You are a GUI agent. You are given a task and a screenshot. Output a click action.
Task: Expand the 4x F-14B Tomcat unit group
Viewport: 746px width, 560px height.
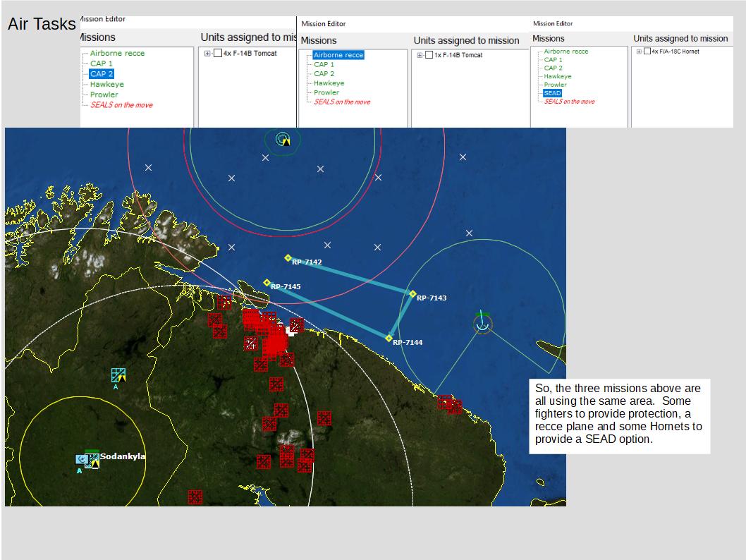[207, 54]
